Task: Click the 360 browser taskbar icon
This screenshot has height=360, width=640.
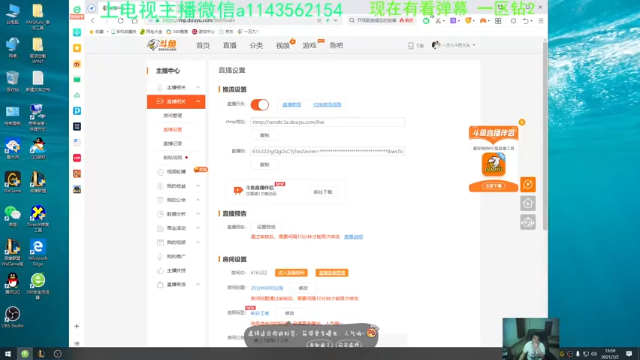Action: (25, 354)
